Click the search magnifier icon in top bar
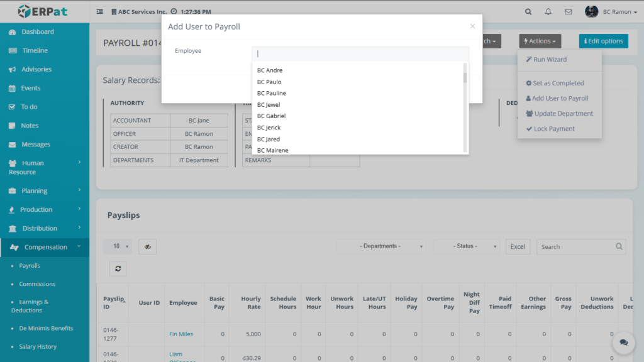Screen dimensions: 644x362 528,11
